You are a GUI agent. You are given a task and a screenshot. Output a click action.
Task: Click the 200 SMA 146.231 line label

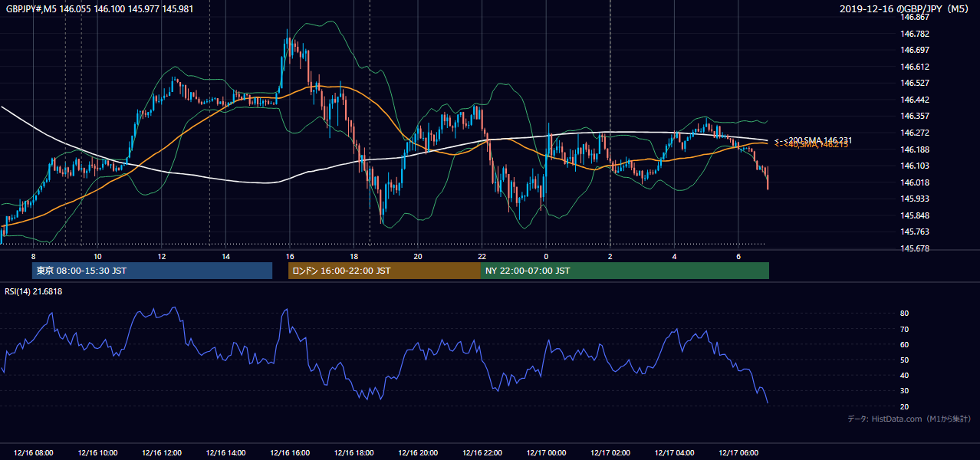(813, 140)
